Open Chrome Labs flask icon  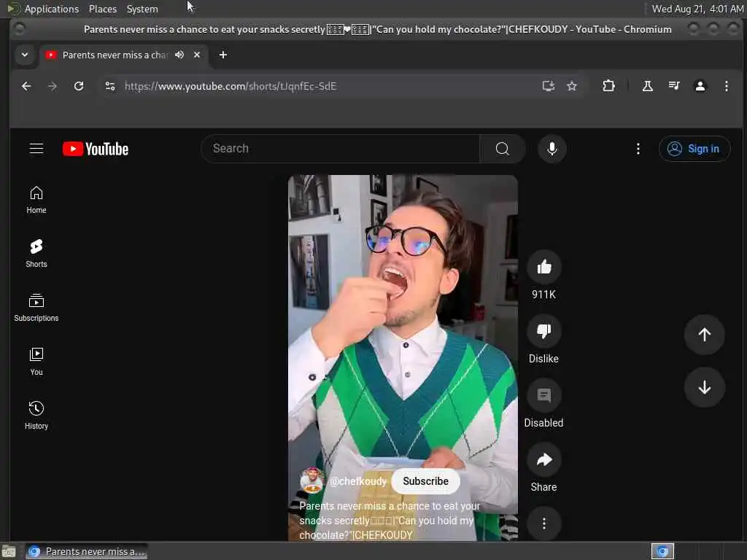point(648,86)
